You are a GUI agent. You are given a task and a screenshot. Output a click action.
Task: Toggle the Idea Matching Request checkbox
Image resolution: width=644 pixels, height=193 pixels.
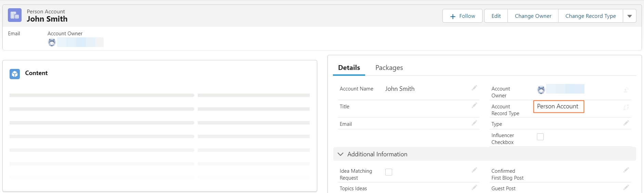(389, 172)
